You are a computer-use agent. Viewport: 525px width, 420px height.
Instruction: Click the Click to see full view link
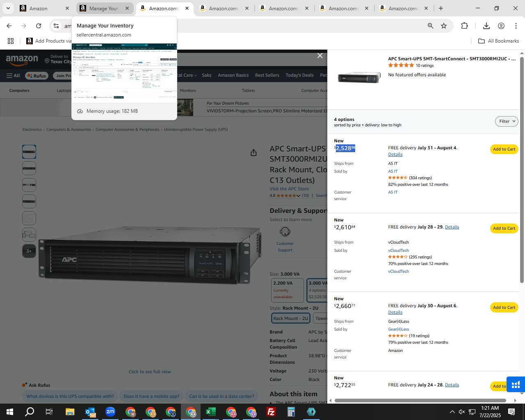[150, 372]
